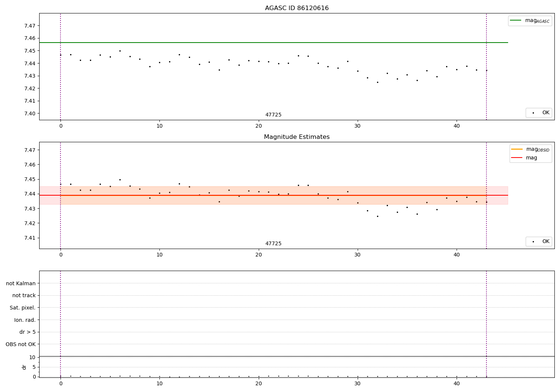Click the lowest data point in the top plot
Viewport: 560px width, 392px height.
377,82
